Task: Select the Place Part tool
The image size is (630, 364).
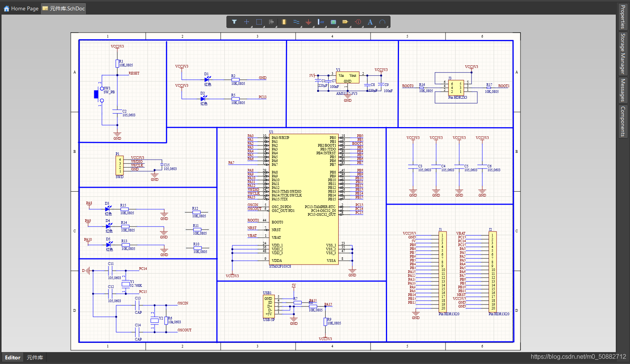Action: [284, 22]
